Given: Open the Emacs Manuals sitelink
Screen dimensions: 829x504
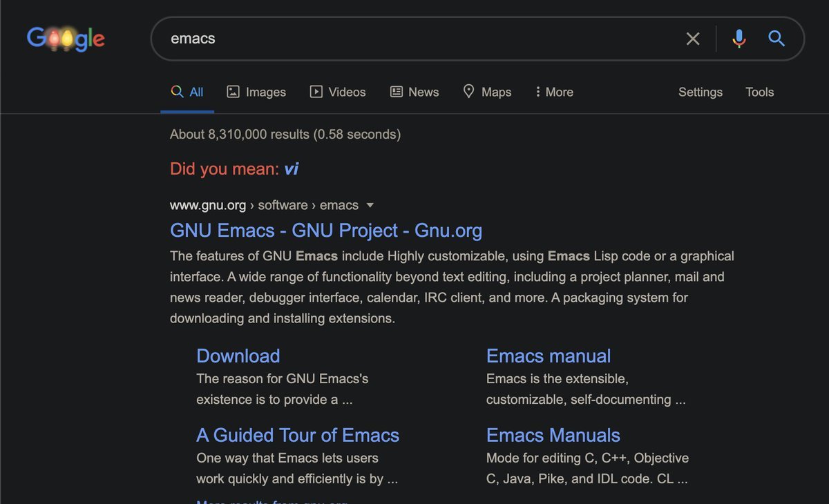Looking at the screenshot, I should click(x=553, y=435).
